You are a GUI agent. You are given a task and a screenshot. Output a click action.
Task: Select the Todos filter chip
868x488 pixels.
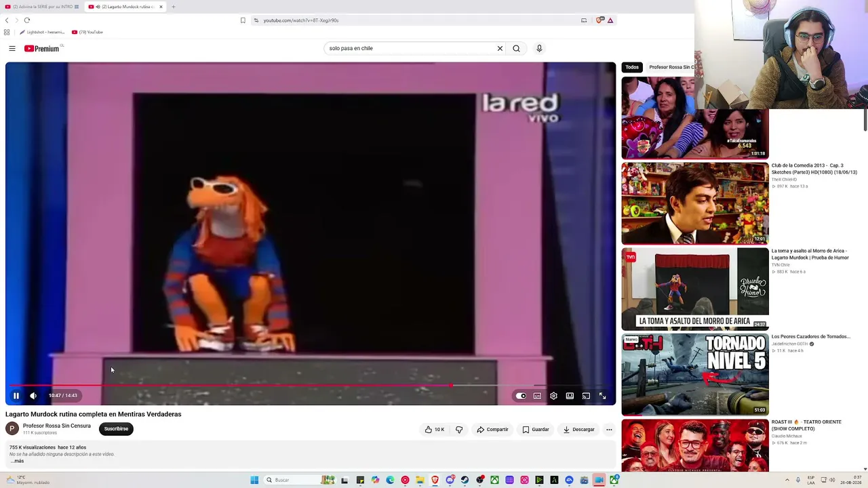[632, 67]
